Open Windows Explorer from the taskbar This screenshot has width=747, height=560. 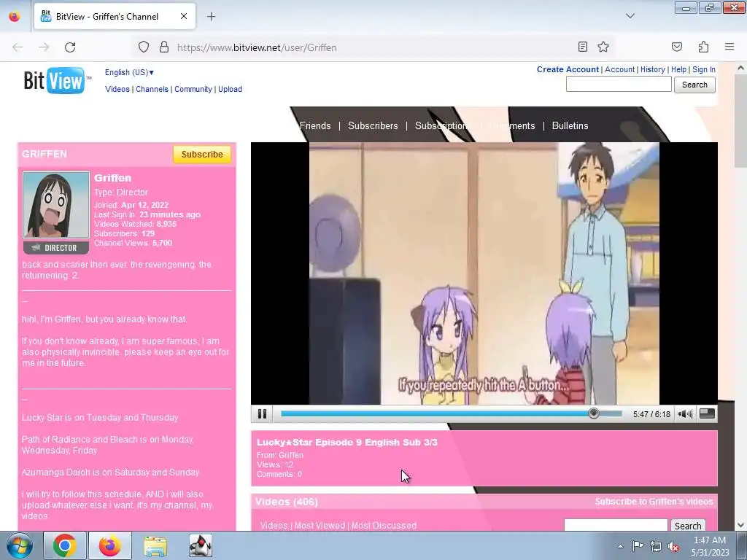click(x=155, y=545)
